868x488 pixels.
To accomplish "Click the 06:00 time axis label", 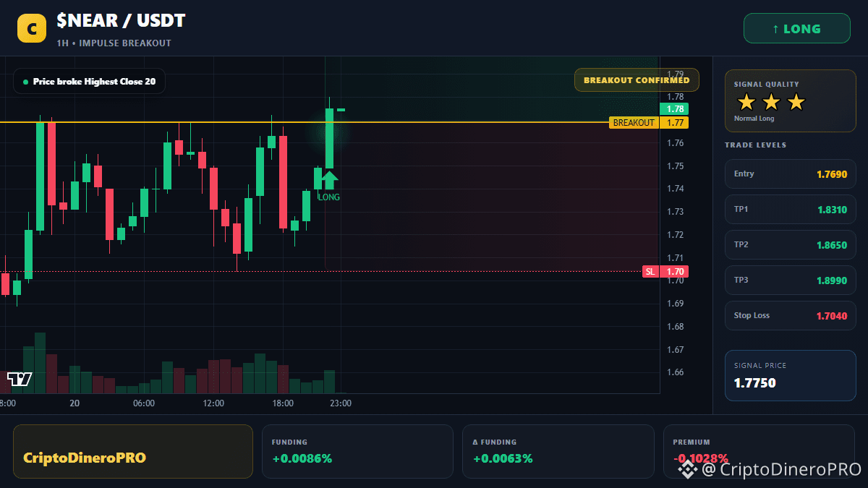I will 144,403.
